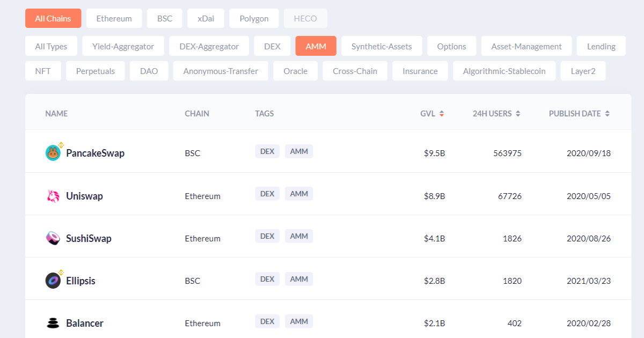The image size is (644, 338).
Task: Click the 563975 users value
Action: [507, 153]
